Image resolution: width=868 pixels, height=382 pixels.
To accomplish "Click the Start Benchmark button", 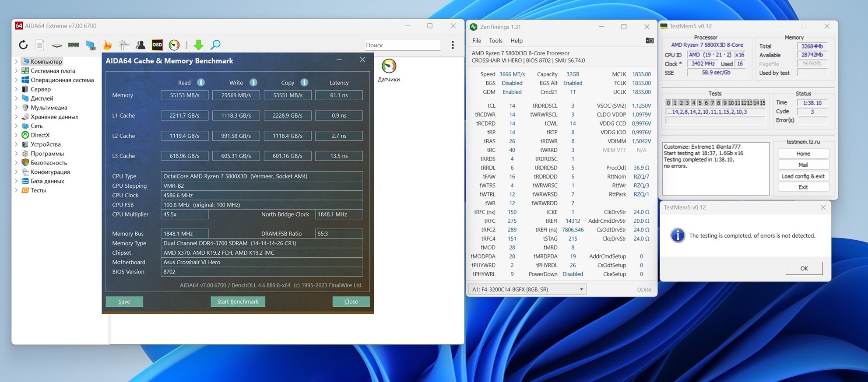I will tap(238, 301).
